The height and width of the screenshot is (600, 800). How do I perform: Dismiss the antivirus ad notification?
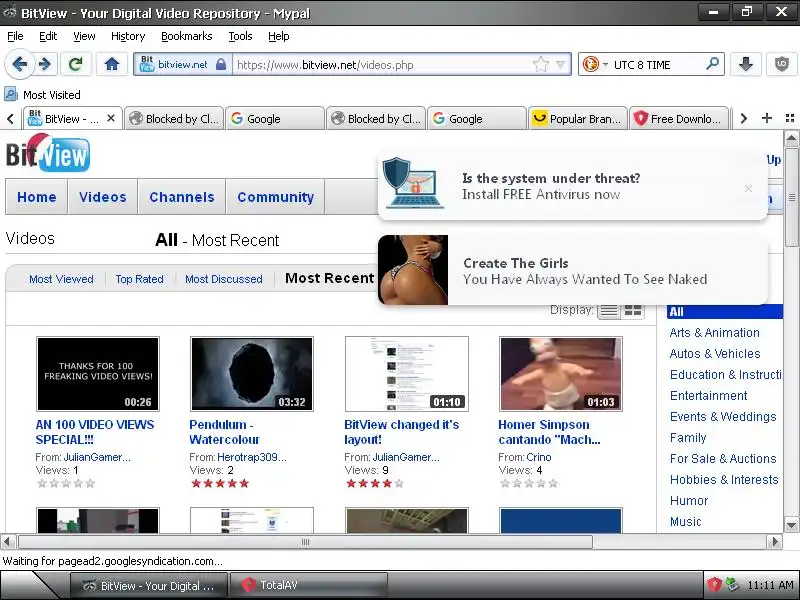(x=748, y=188)
